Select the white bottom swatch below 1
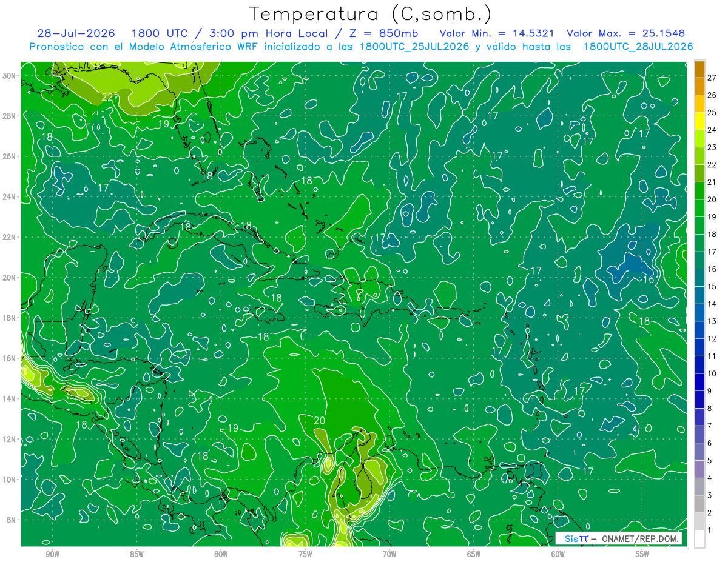 (x=699, y=539)
